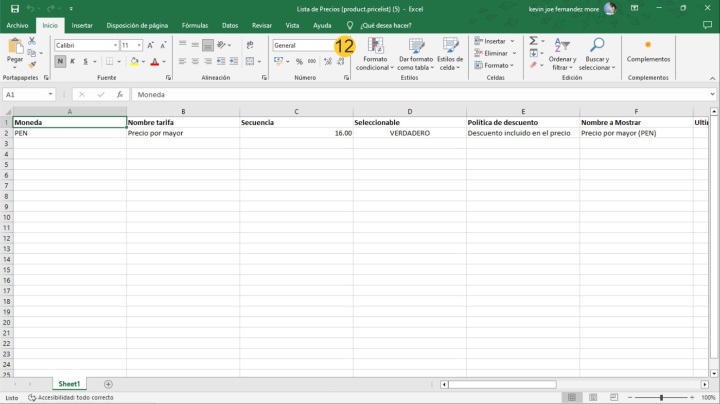Image resolution: width=720 pixels, height=404 pixels.
Task: Click the Ordenar y filtrar icon
Action: (x=562, y=54)
